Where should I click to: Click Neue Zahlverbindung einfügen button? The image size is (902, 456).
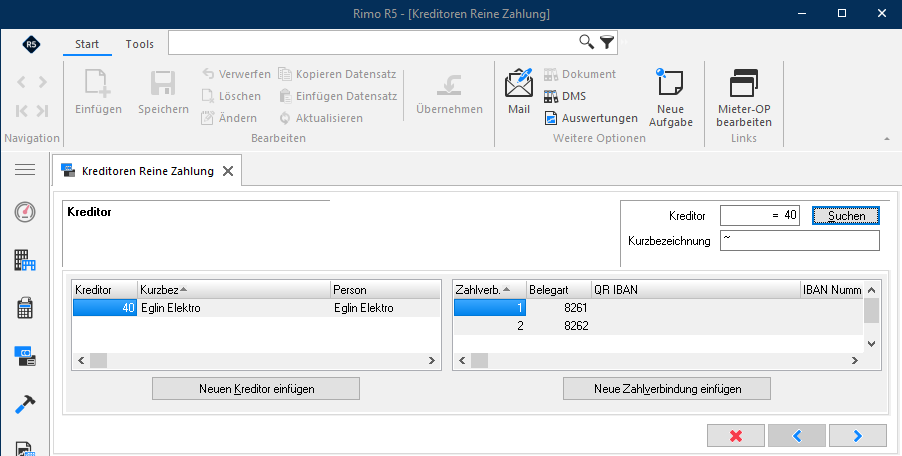[x=667, y=389]
